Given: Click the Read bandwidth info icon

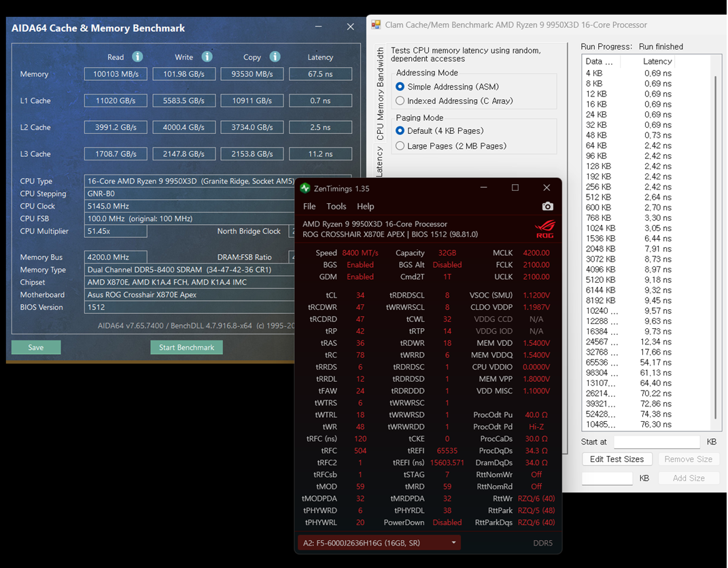Looking at the screenshot, I should coord(139,57).
